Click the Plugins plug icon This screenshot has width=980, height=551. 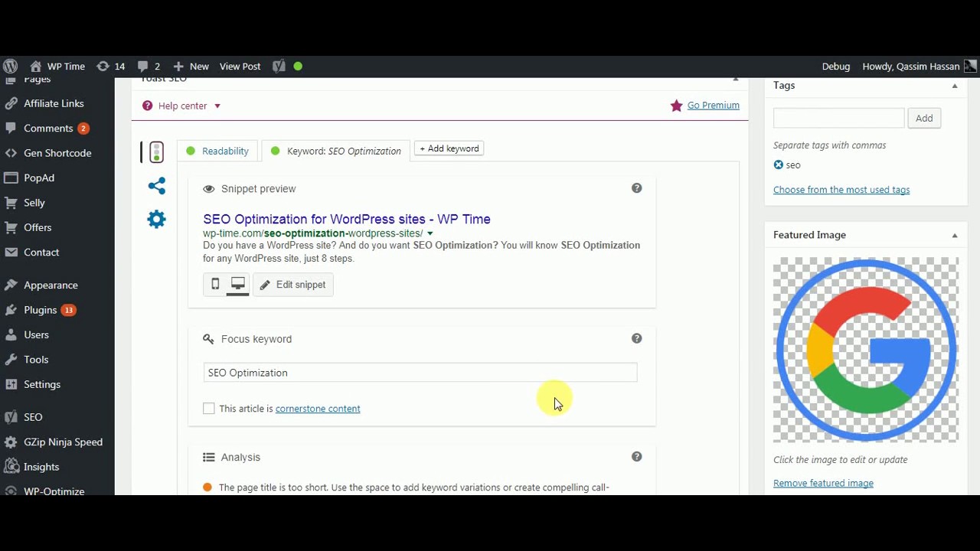tap(11, 310)
